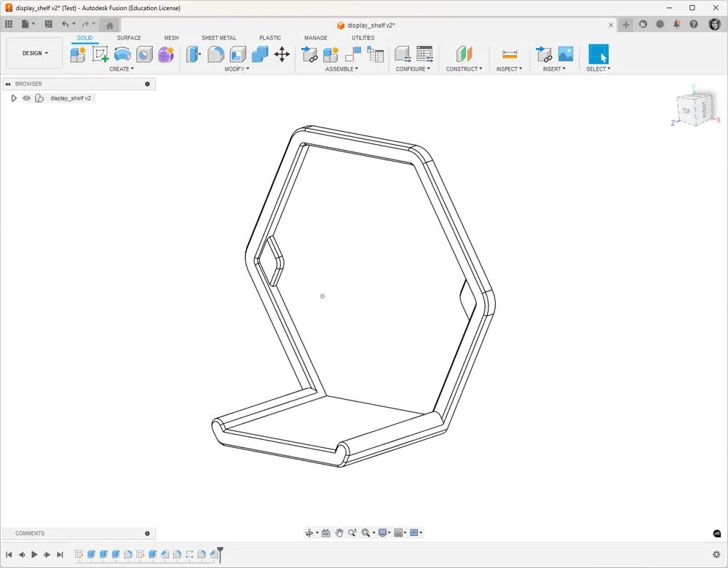Switch to the Utilities tab
This screenshot has width=728, height=568.
point(363,38)
